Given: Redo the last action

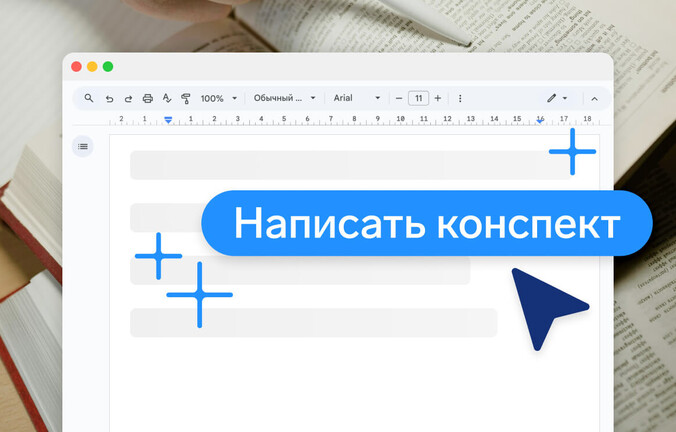Looking at the screenshot, I should tap(128, 99).
